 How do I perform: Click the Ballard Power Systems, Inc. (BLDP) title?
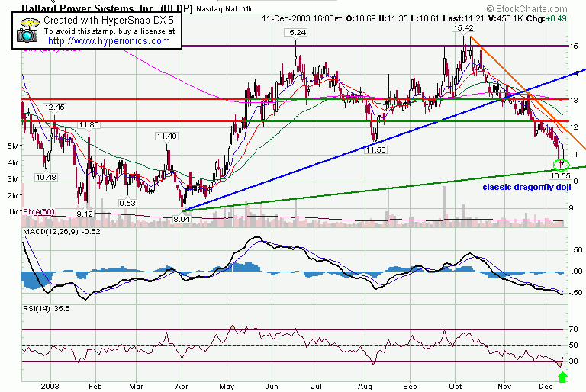(107, 8)
